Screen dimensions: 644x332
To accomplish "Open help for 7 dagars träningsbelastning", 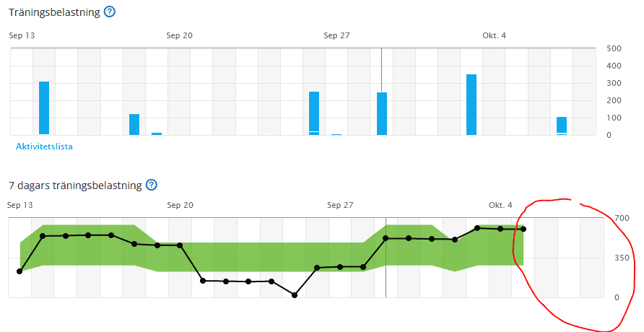I will click(x=151, y=185).
